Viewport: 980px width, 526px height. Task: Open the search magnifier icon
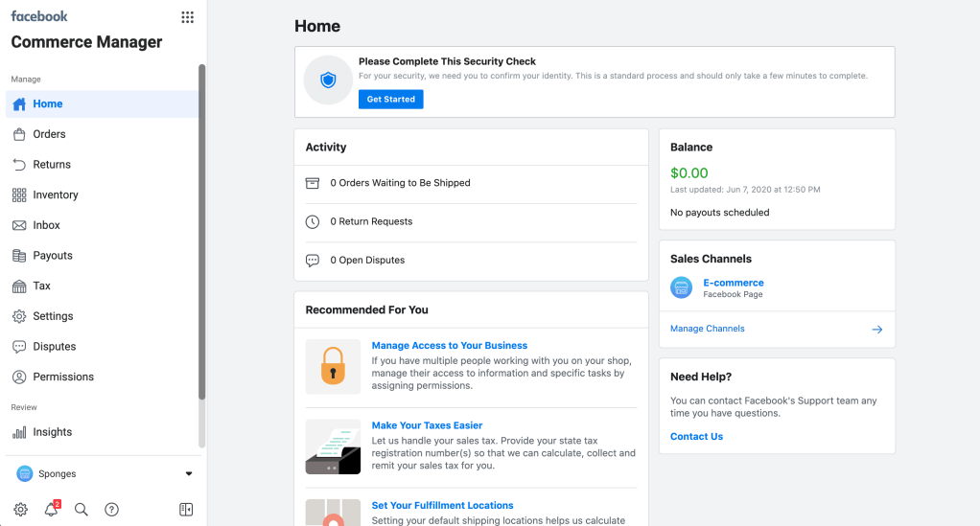pos(82,510)
